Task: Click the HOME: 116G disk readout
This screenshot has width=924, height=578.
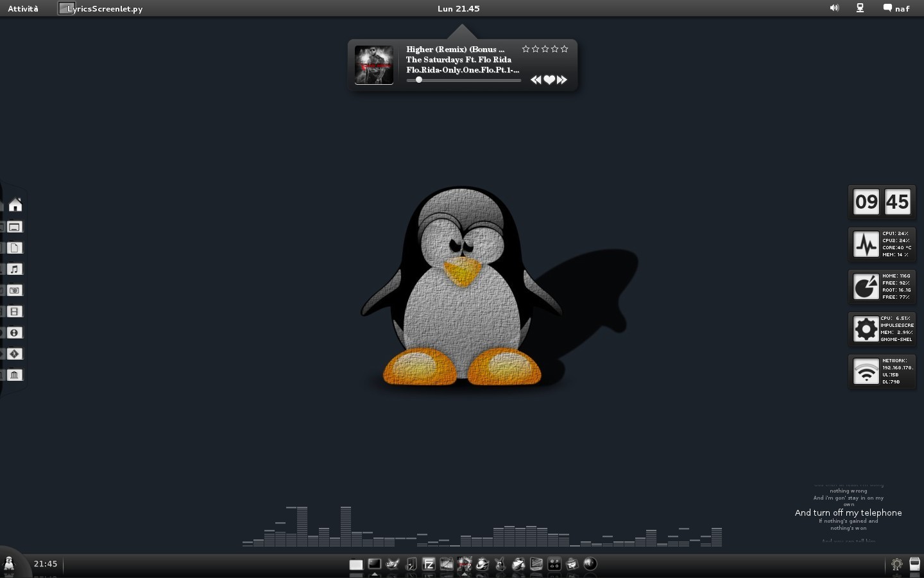Action: click(x=896, y=276)
